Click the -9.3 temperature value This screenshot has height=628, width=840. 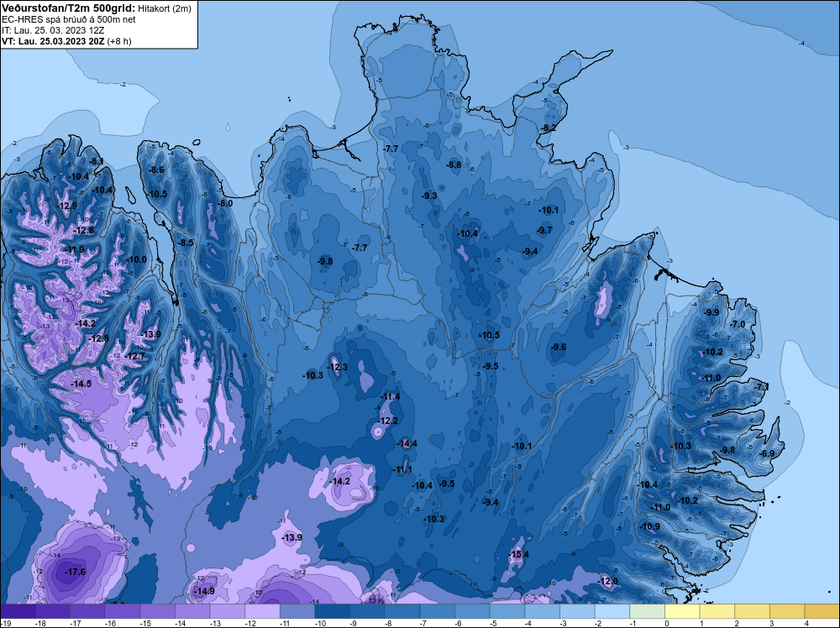429,196
